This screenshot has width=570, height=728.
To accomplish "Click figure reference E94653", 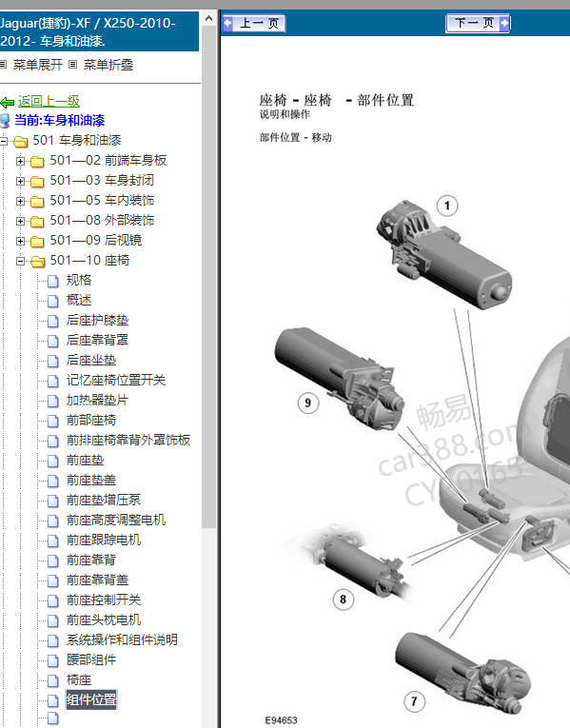I will click(x=281, y=720).
